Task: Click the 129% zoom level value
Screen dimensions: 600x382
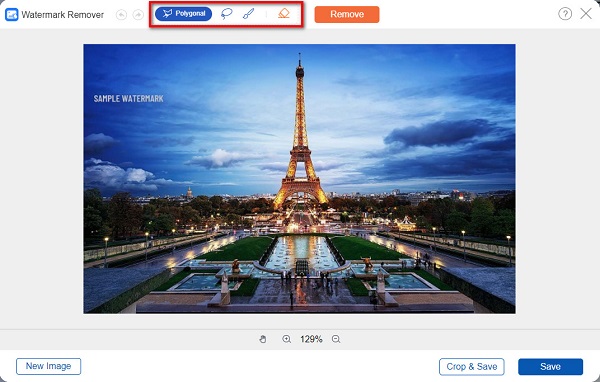Action: pos(311,339)
